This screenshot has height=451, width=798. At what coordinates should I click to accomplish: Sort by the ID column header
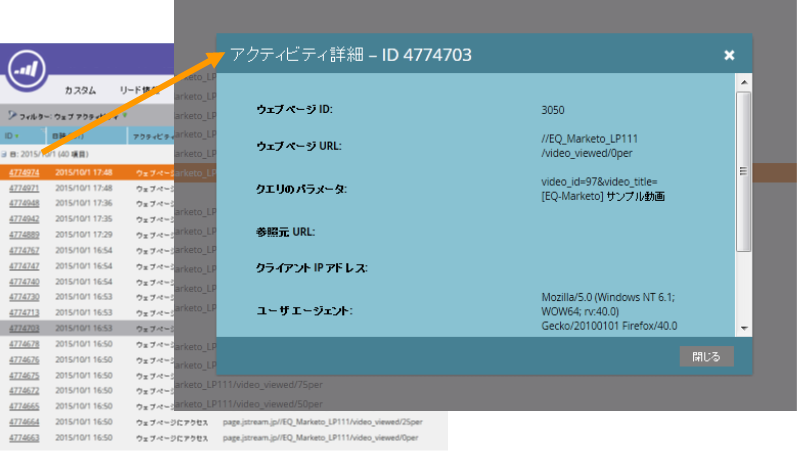point(9,135)
